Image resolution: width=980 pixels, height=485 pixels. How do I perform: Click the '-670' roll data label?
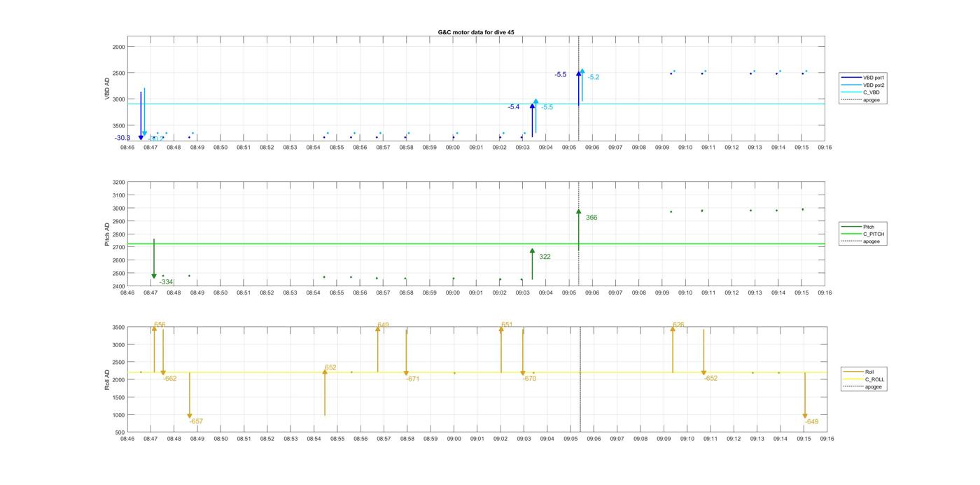[529, 379]
